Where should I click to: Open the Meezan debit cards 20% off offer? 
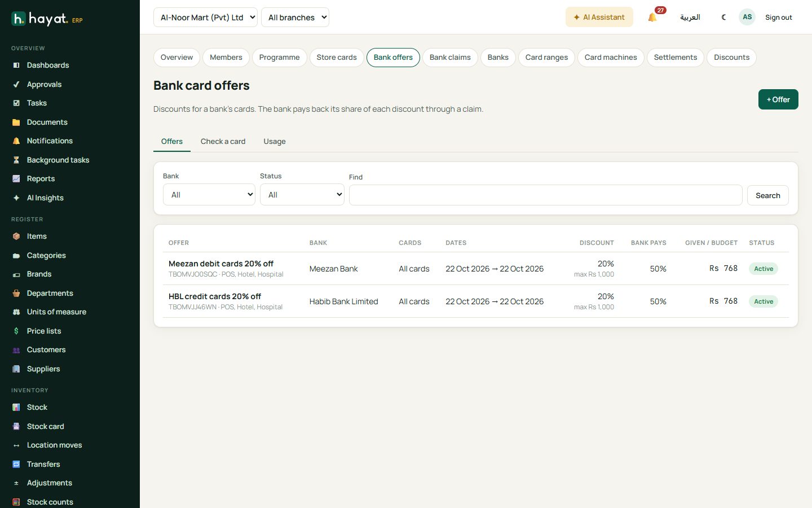tap(220, 264)
